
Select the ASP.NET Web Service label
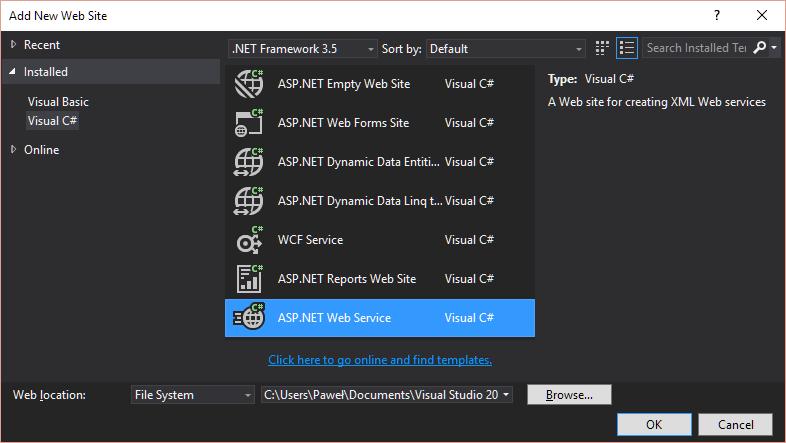(x=334, y=318)
